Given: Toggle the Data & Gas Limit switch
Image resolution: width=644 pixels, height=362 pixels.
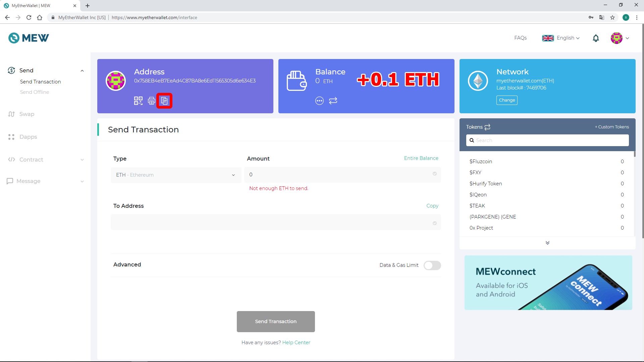Looking at the screenshot, I should pos(432,265).
